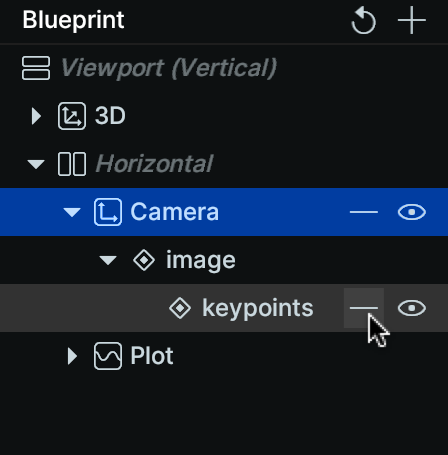The image size is (448, 455).
Task: Reset the blueprint with the circular arrow icon
Action: [363, 21]
